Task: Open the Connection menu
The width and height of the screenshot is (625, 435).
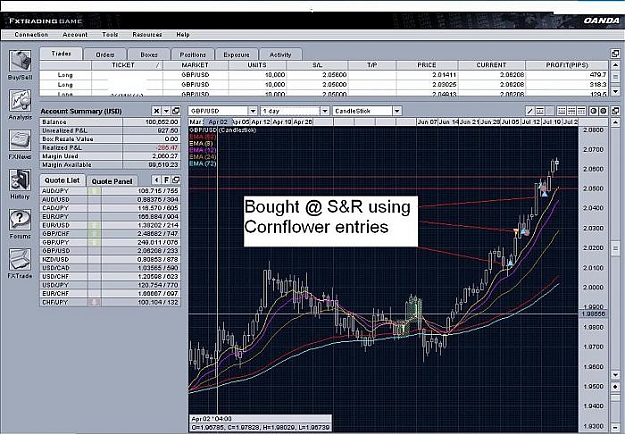Action: (31, 35)
